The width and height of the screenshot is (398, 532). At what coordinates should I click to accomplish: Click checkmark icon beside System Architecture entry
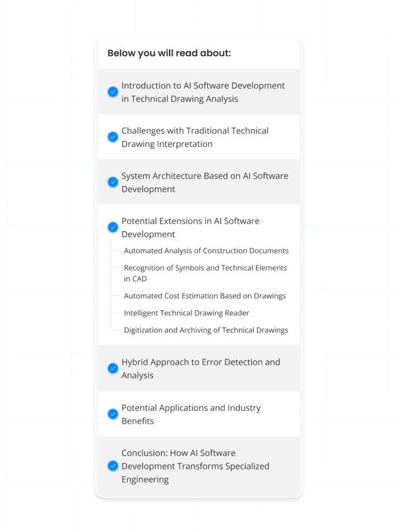tap(113, 182)
